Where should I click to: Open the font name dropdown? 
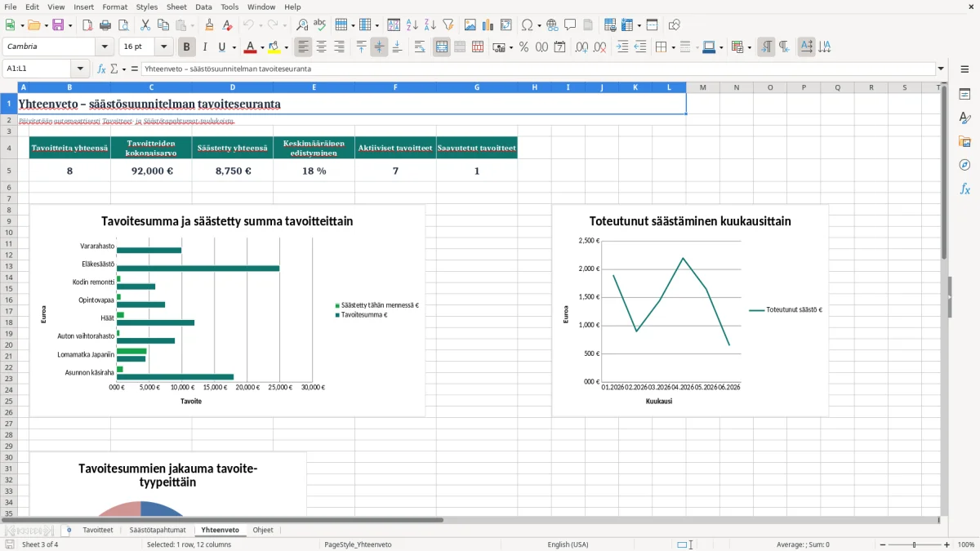[x=106, y=47]
